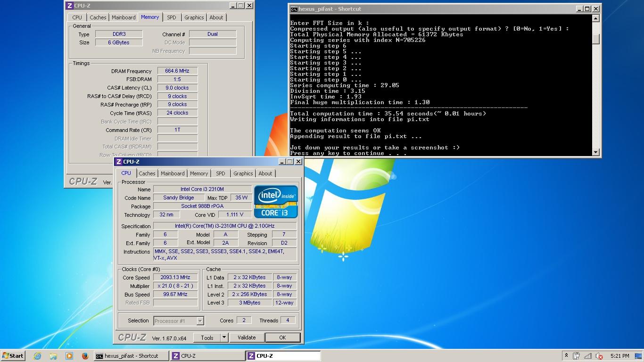Click the Bus Speed value 99.67 MHz
Screen dimensions: 644x362
coord(175,295)
